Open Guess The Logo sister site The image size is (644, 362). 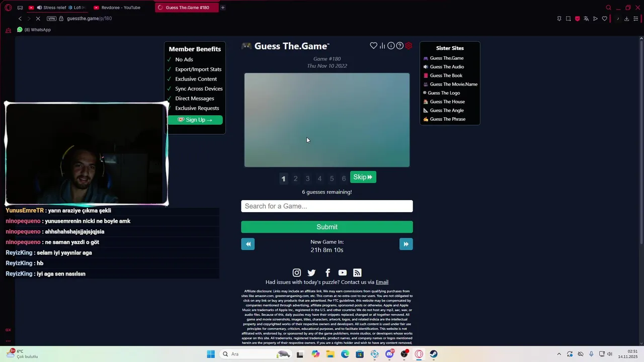[x=441, y=93]
